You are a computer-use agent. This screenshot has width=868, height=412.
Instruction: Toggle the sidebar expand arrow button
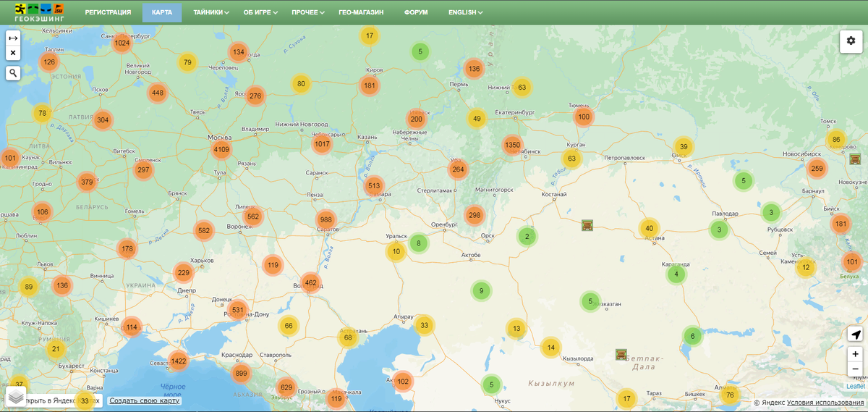click(13, 38)
